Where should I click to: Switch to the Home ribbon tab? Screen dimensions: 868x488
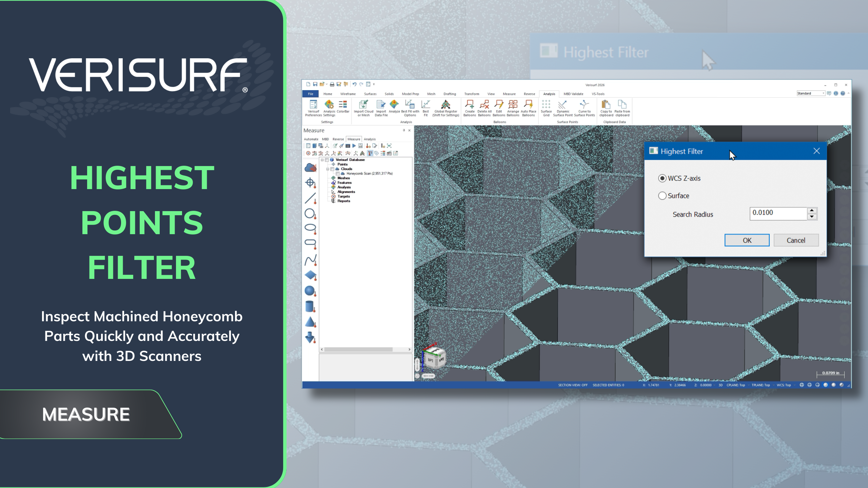[328, 94]
